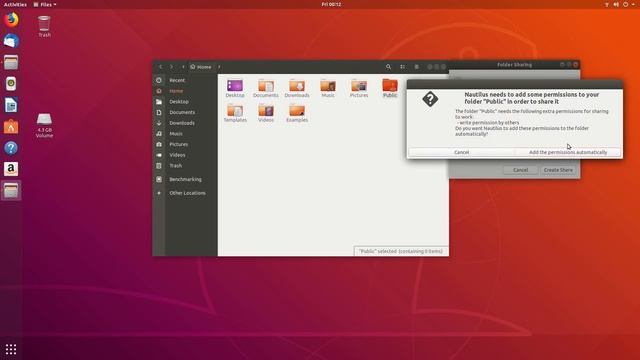This screenshot has width=640, height=360.
Task: Open the clock calendar menu
Action: click(x=331, y=4)
